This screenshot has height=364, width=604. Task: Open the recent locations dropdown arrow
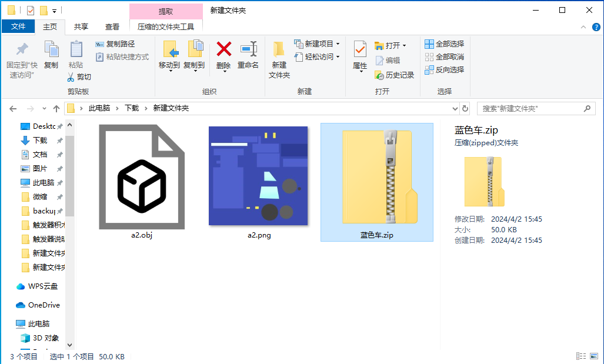tap(44, 109)
